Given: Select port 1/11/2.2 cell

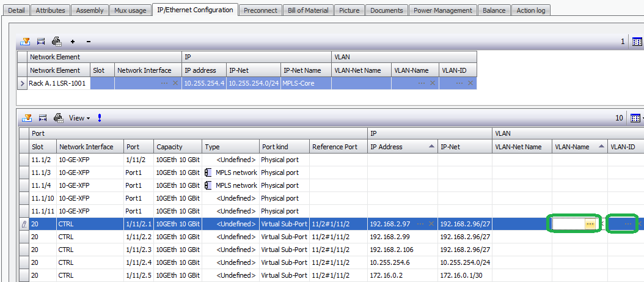Looking at the screenshot, I should (139, 237).
